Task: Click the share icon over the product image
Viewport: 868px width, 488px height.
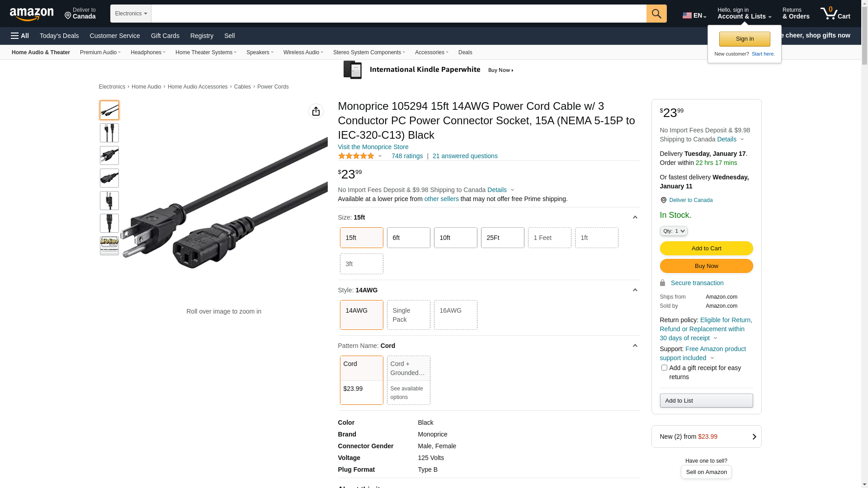Action: pyautogui.click(x=316, y=111)
